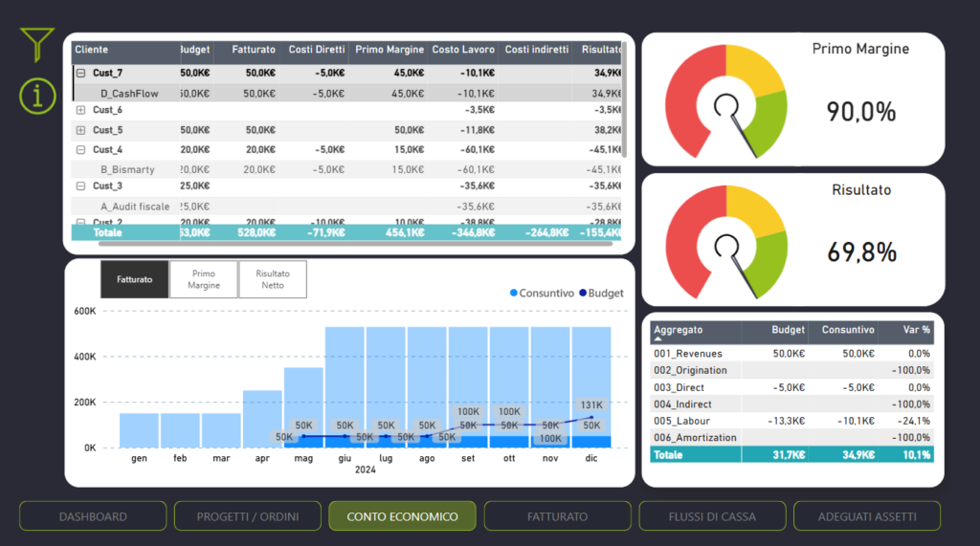Select the 001_Revenues row
The width and height of the screenshot is (980, 546).
coord(791,354)
